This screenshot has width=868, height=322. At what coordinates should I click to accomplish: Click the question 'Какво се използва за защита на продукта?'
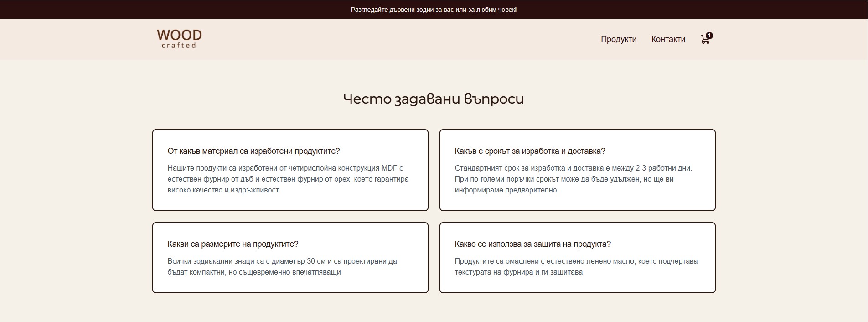(x=532, y=244)
